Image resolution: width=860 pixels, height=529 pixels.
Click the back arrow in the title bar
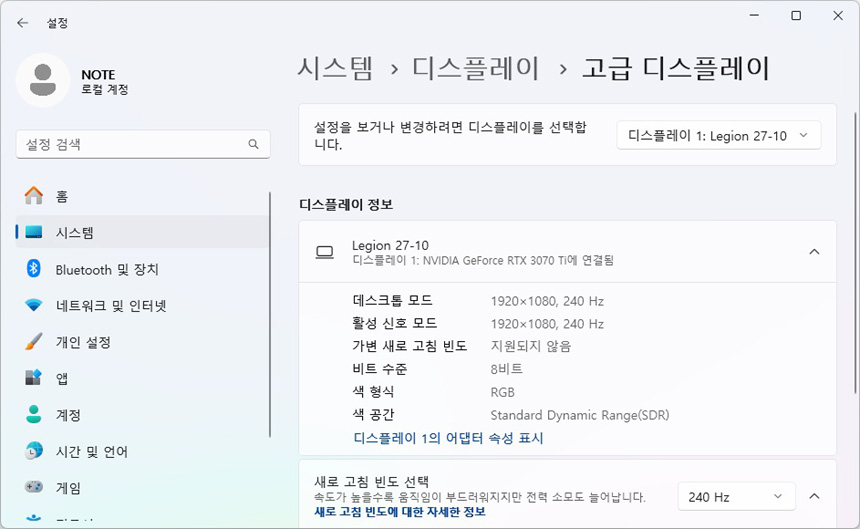tap(22, 23)
